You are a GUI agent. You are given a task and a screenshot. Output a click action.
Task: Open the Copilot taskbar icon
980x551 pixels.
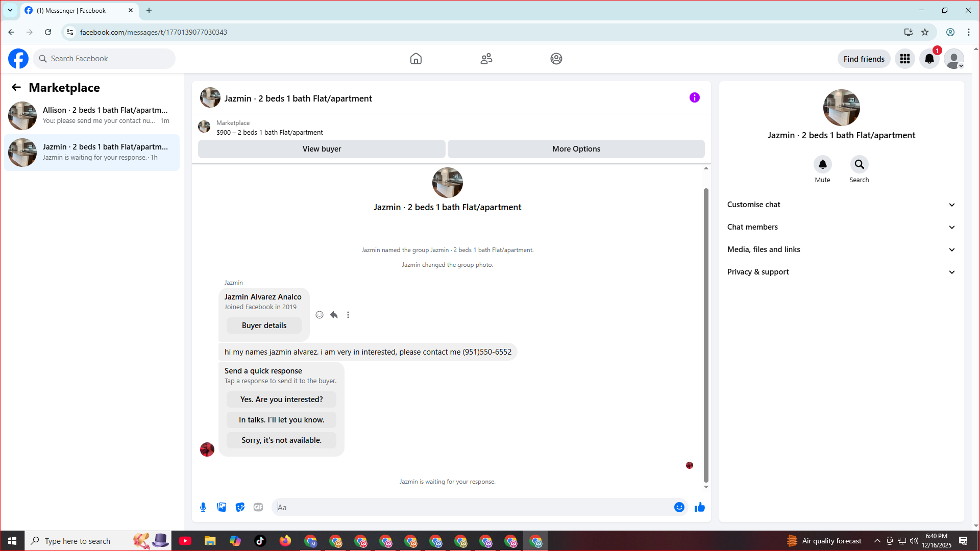[235, 541]
